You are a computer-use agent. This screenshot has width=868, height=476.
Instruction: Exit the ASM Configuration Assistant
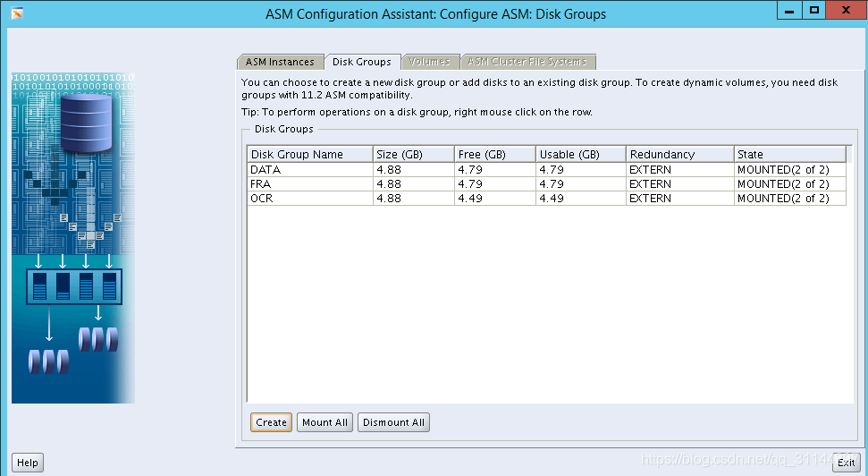pyautogui.click(x=846, y=463)
